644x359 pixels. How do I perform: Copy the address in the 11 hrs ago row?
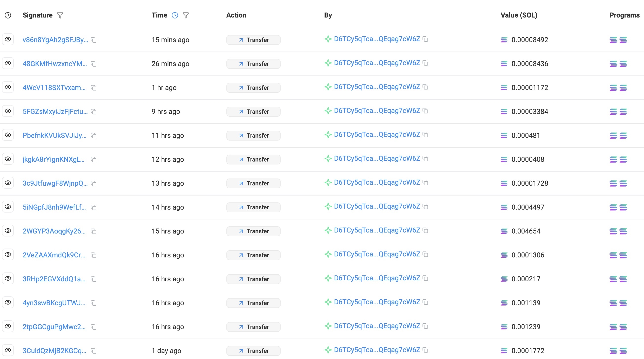(425, 135)
